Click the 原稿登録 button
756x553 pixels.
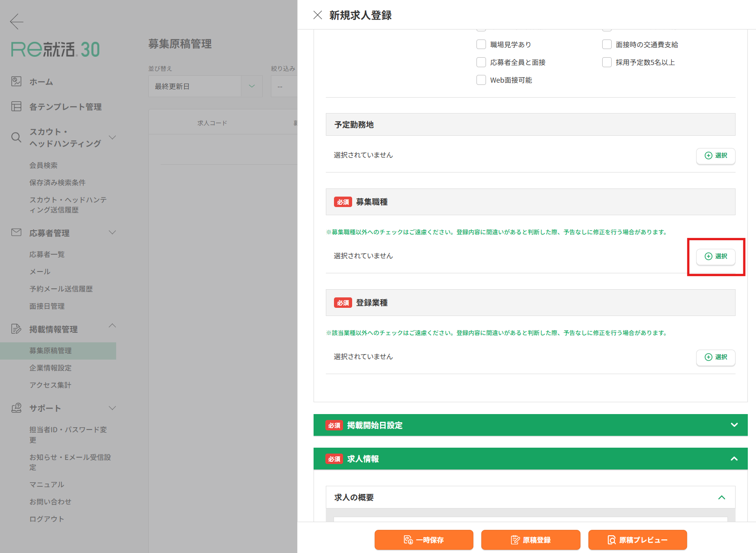pos(530,540)
